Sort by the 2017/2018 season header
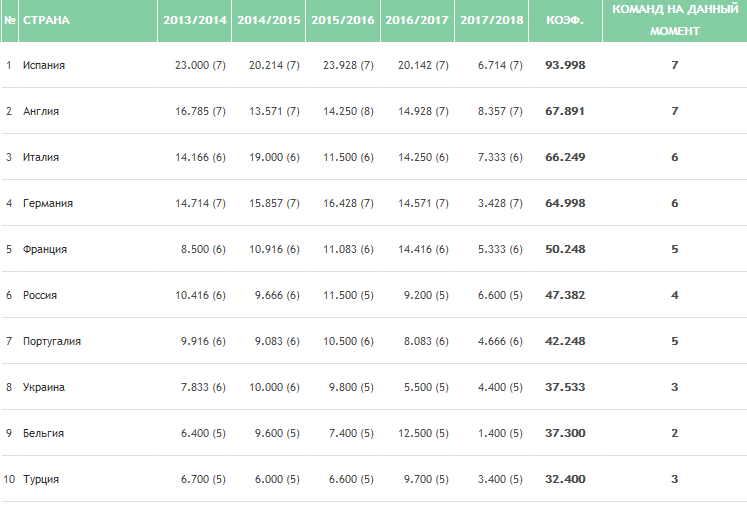The height and width of the screenshot is (509, 747). point(490,20)
